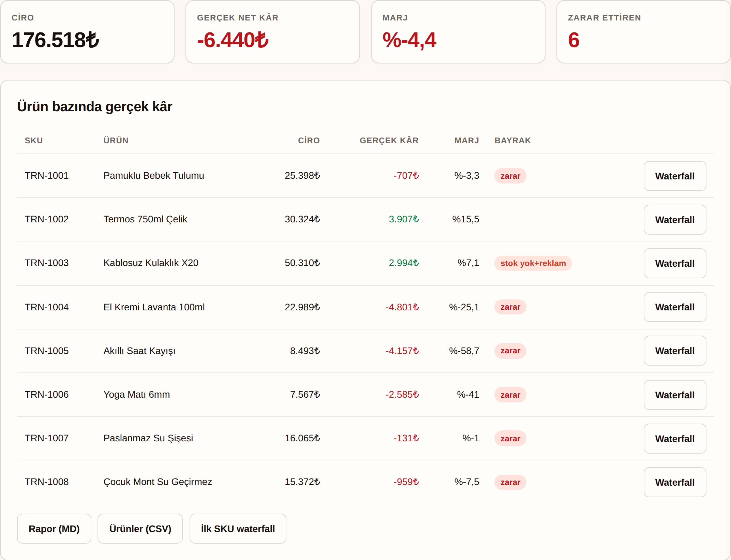Click the zarar badge in TRN-1001 row
731x560 pixels.
tap(510, 176)
